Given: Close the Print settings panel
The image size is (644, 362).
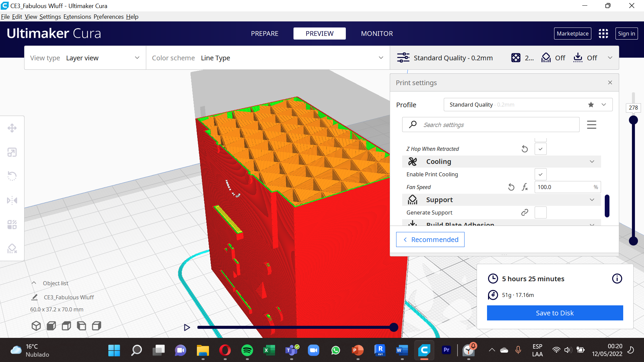Looking at the screenshot, I should [610, 82].
